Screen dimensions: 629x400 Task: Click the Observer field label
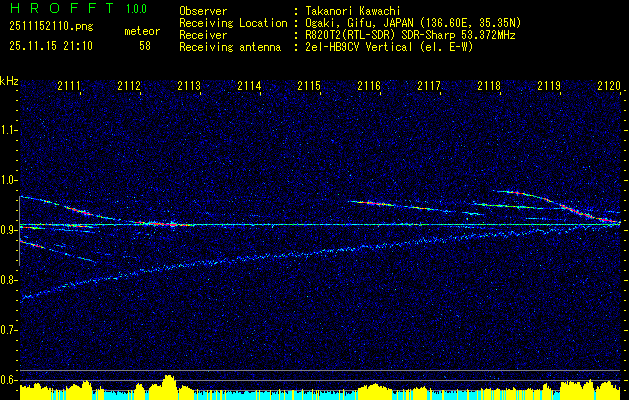coord(203,12)
